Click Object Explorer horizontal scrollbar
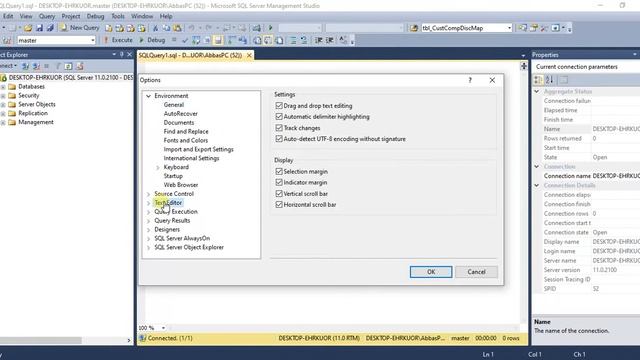The width and height of the screenshot is (640, 360). pos(41,340)
